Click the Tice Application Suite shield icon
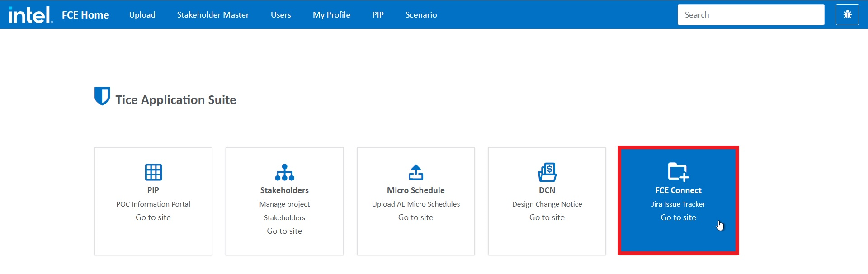 [x=102, y=96]
